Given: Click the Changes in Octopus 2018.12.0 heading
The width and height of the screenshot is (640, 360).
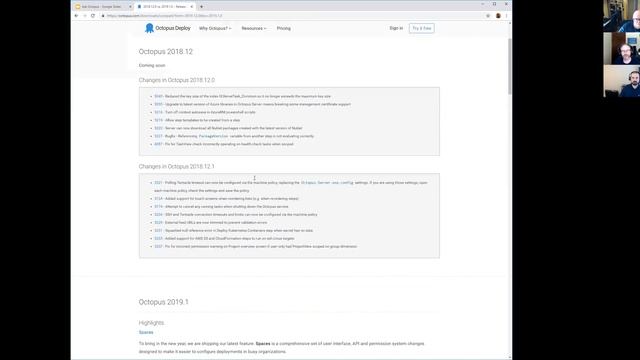Looking at the screenshot, I should coord(177,80).
